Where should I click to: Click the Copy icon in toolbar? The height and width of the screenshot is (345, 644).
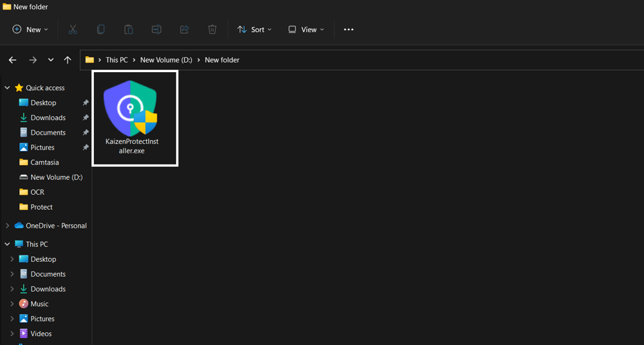coord(100,30)
